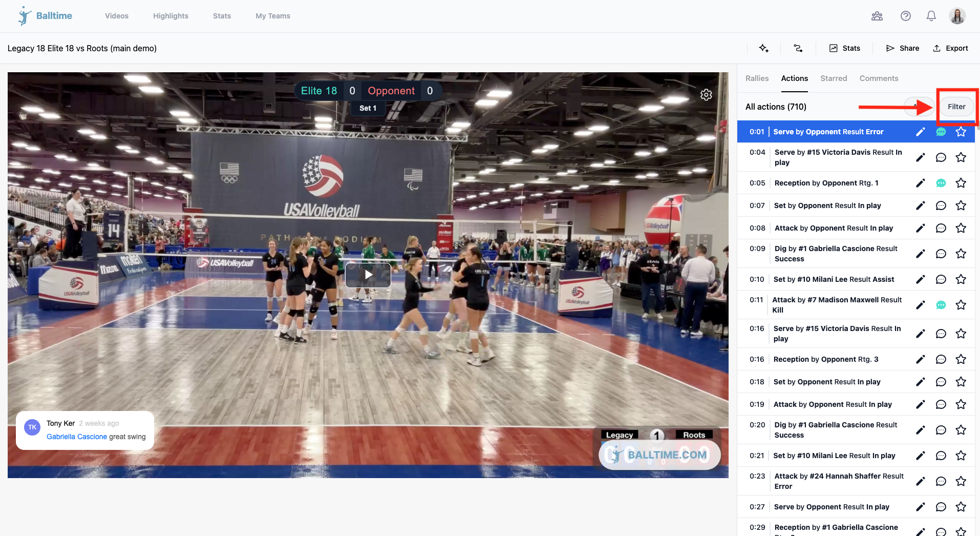Open the help question mark icon
Viewport: 980px width, 536px height.
pos(905,16)
